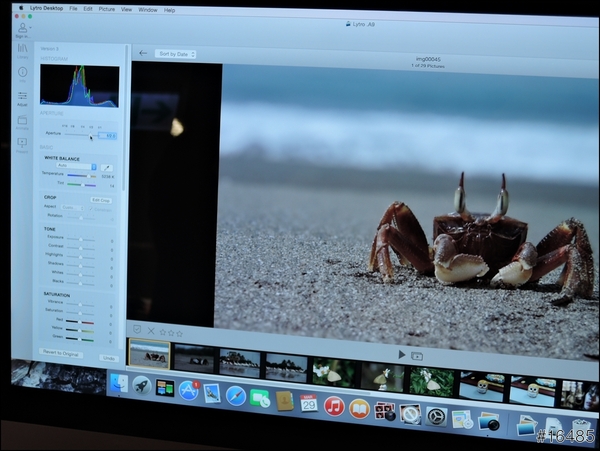Viewport: 600px width, 451px height.
Task: Open the Library panel in the sidebar
Action: tap(22, 48)
